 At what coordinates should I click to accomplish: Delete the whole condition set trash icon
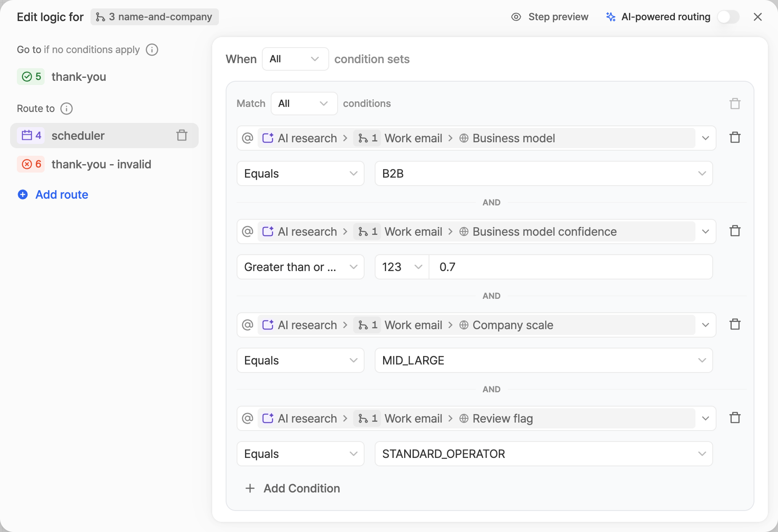click(x=735, y=104)
